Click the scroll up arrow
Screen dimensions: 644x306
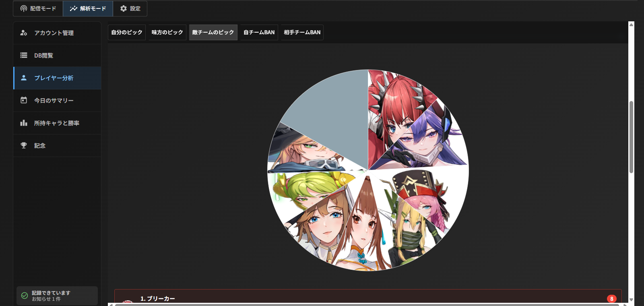(631, 25)
